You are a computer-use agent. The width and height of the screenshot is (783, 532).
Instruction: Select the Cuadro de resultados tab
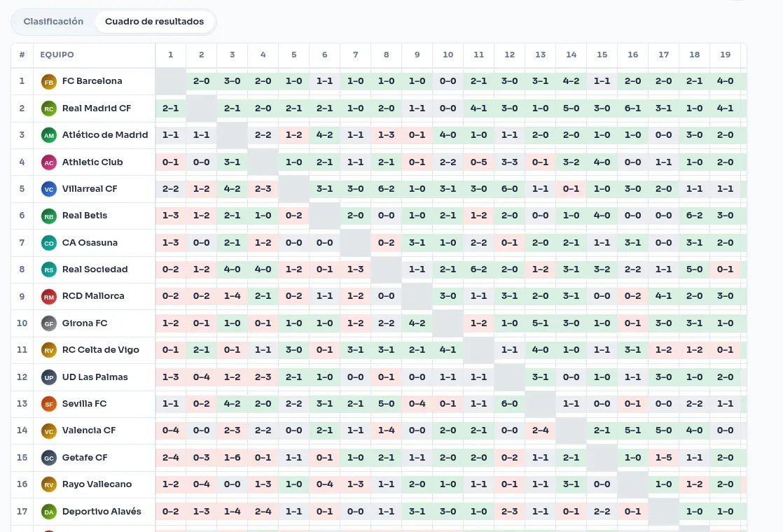point(154,22)
